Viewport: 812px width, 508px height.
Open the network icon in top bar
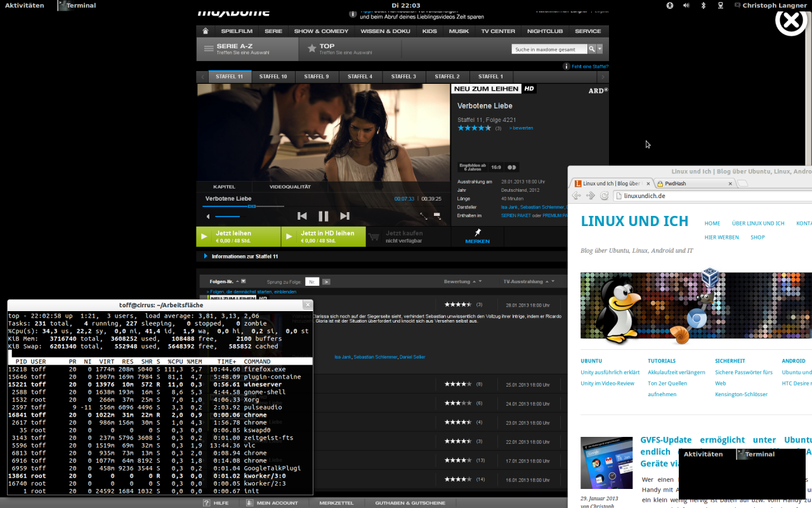[x=720, y=5]
